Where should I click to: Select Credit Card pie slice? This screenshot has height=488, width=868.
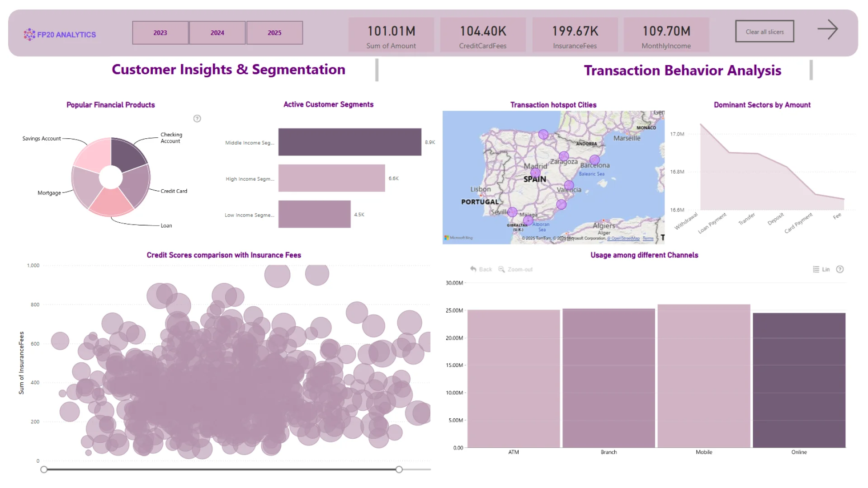click(x=136, y=186)
